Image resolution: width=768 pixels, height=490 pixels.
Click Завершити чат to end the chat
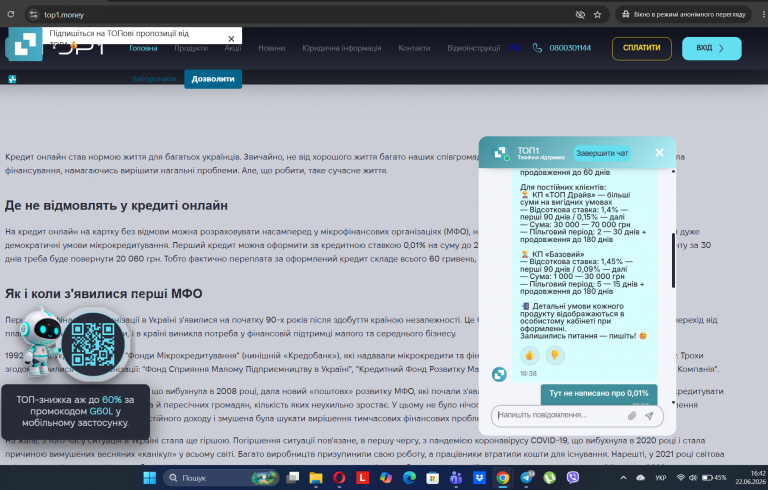point(602,153)
